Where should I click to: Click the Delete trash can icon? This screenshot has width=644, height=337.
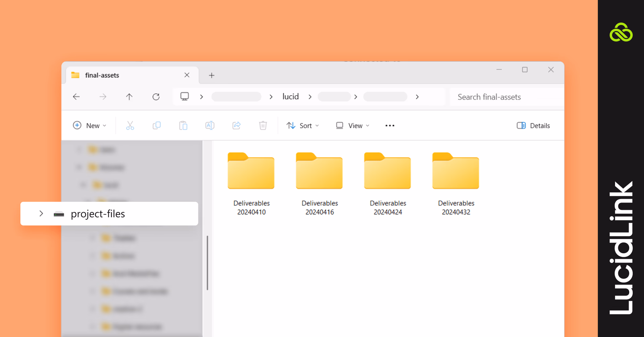[x=263, y=125]
